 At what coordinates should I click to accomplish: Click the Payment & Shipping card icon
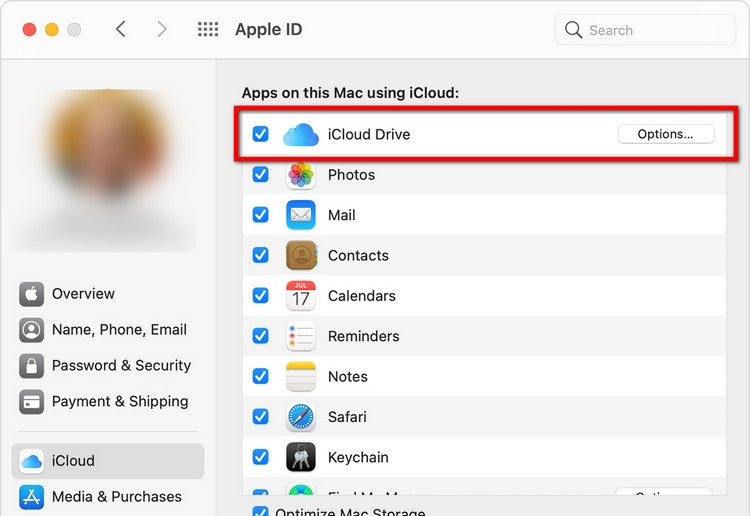coord(32,401)
